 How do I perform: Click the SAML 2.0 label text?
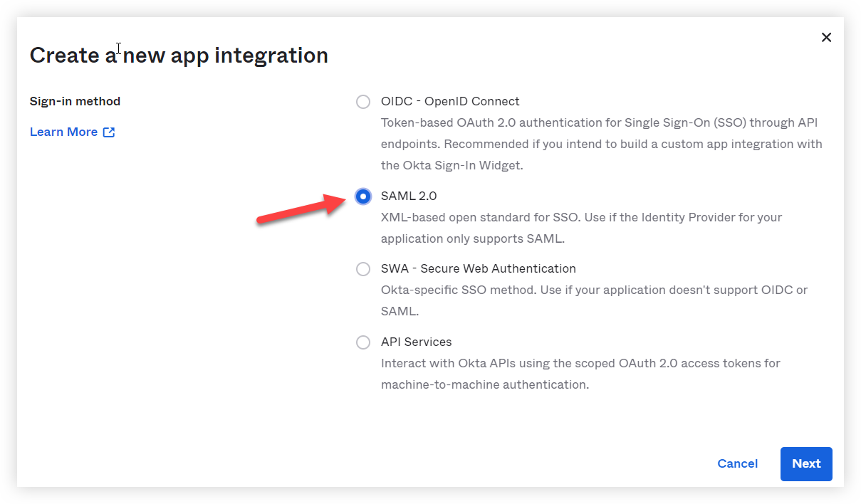[x=409, y=195]
